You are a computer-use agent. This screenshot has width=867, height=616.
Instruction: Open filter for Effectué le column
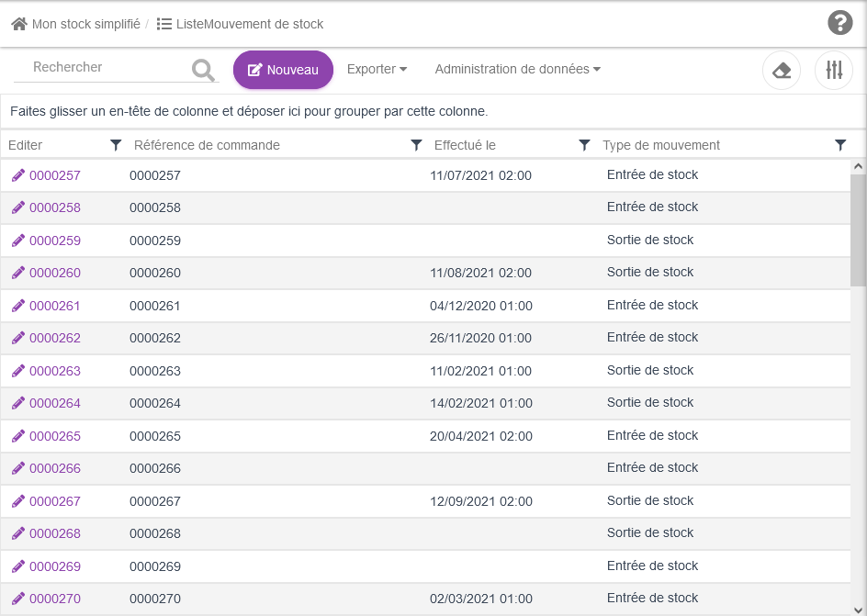584,145
